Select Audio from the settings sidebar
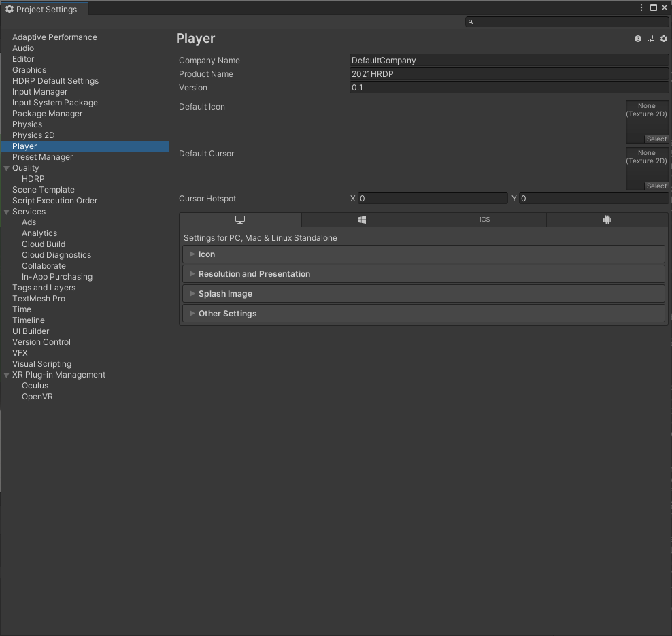The image size is (672, 636). tap(22, 48)
